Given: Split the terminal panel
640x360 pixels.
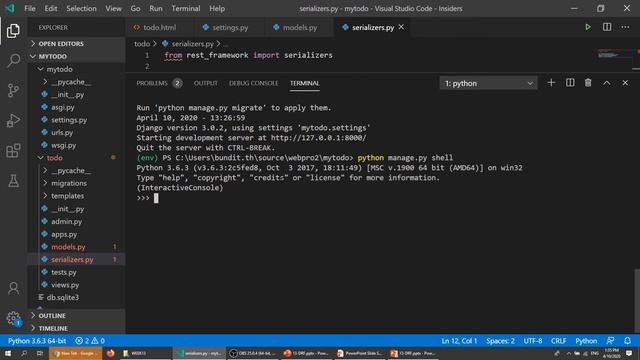Looking at the screenshot, I should 570,83.
